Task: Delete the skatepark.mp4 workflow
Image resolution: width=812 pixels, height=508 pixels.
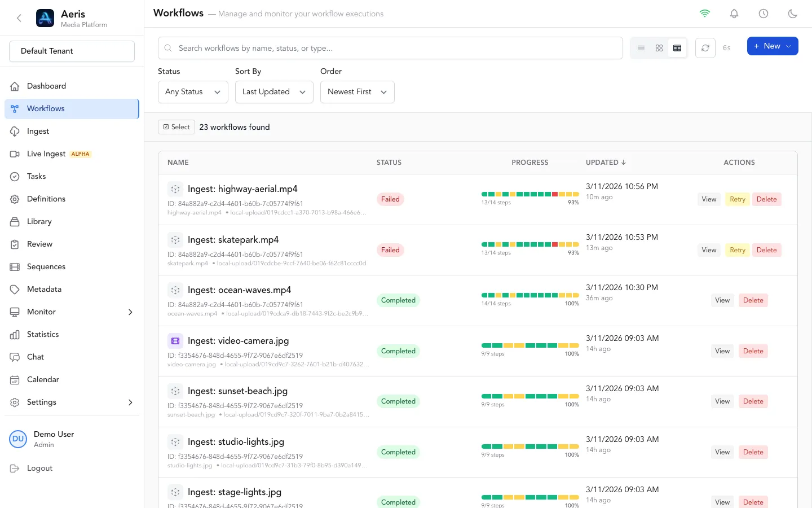Action: coord(767,250)
